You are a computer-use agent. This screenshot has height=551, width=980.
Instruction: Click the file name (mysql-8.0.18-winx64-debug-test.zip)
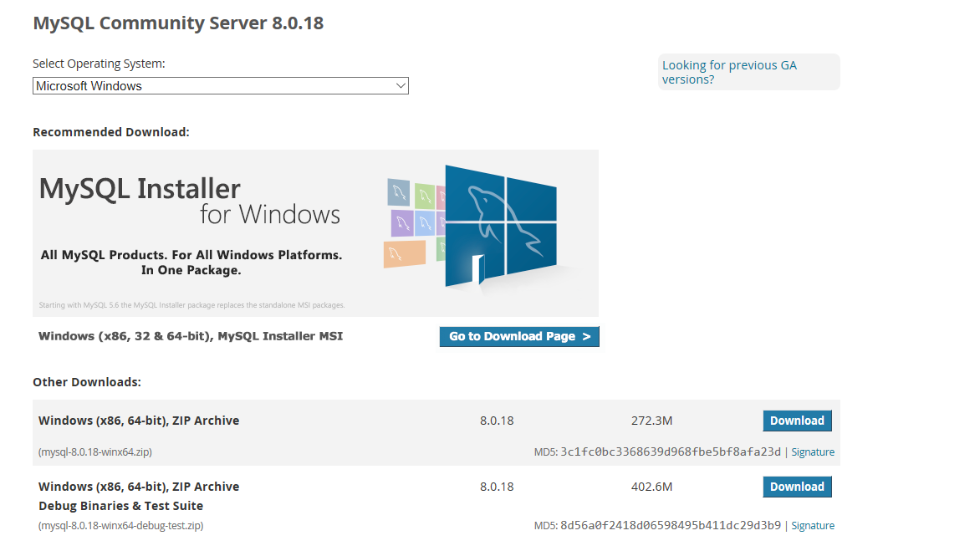coord(120,525)
